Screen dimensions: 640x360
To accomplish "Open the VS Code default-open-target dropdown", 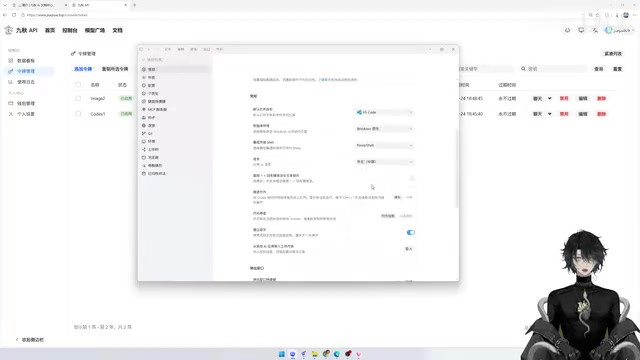I will (x=384, y=112).
